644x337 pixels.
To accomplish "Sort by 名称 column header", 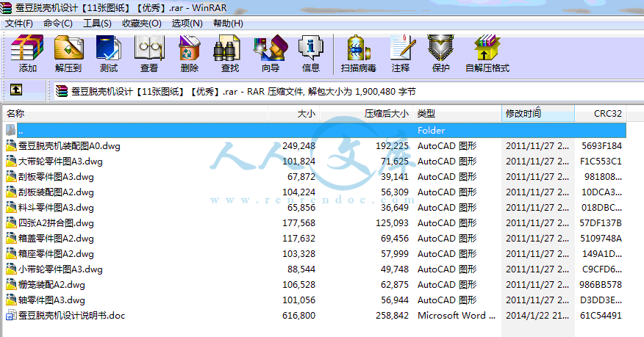I will (135, 113).
